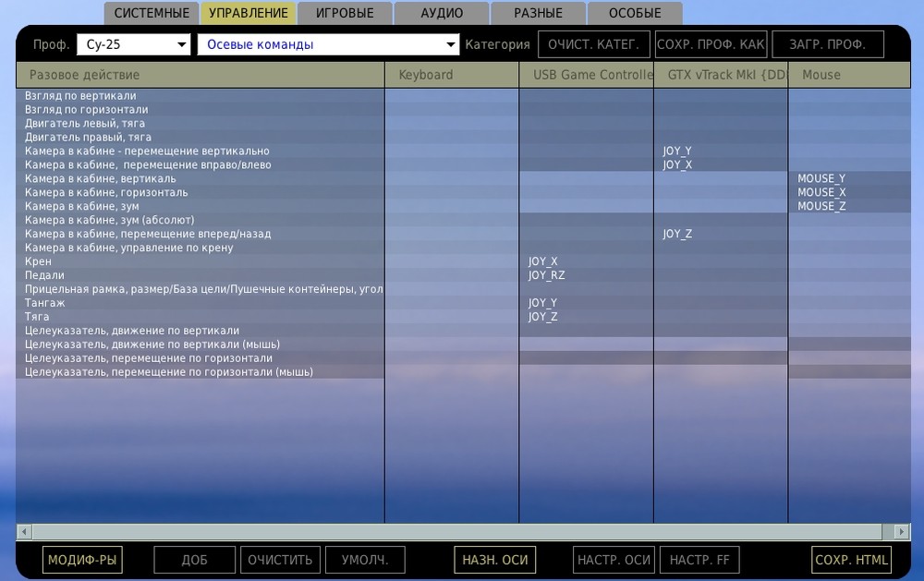
Task: Open the РАЗНЫЕ settings tab
Action: (537, 13)
